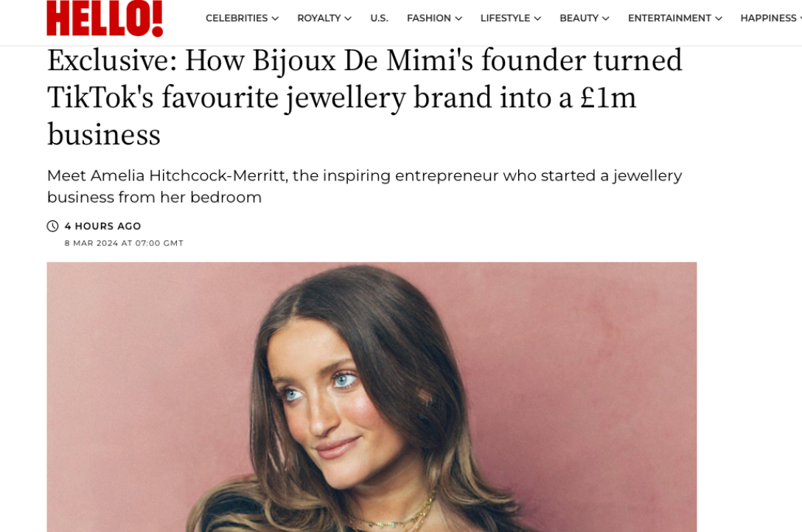Choose the Beauty navigation label
The image size is (802, 532).
(x=579, y=18)
